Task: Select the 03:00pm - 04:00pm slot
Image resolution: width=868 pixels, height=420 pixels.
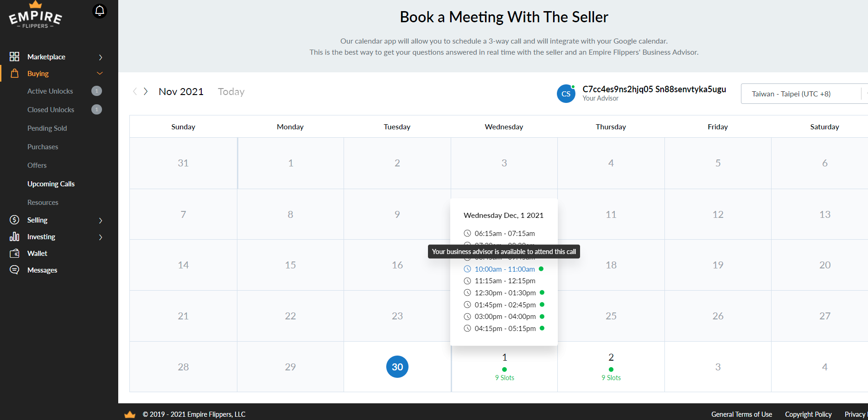Action: pyautogui.click(x=505, y=317)
